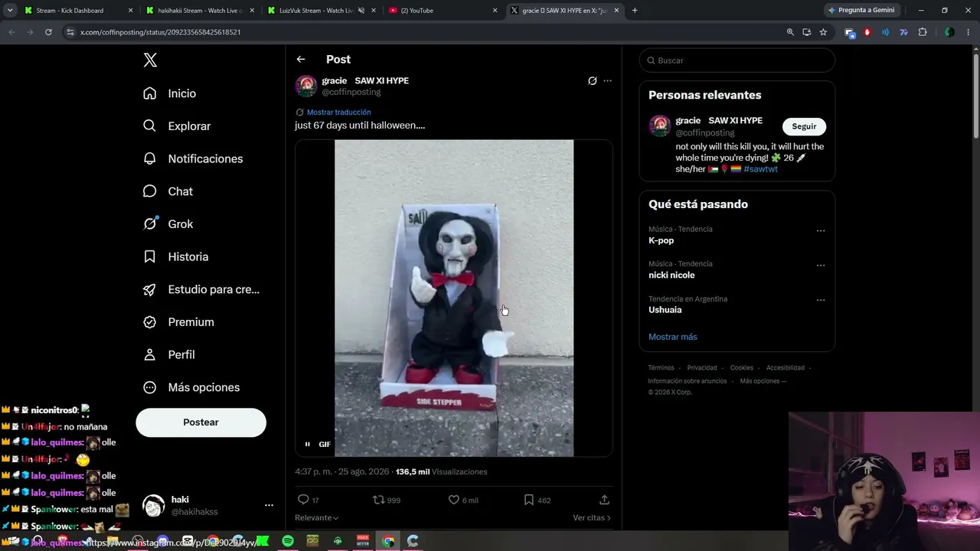This screenshot has width=980, height=551.
Task: Click the red hand blocker extension icon
Action: pyautogui.click(x=867, y=32)
